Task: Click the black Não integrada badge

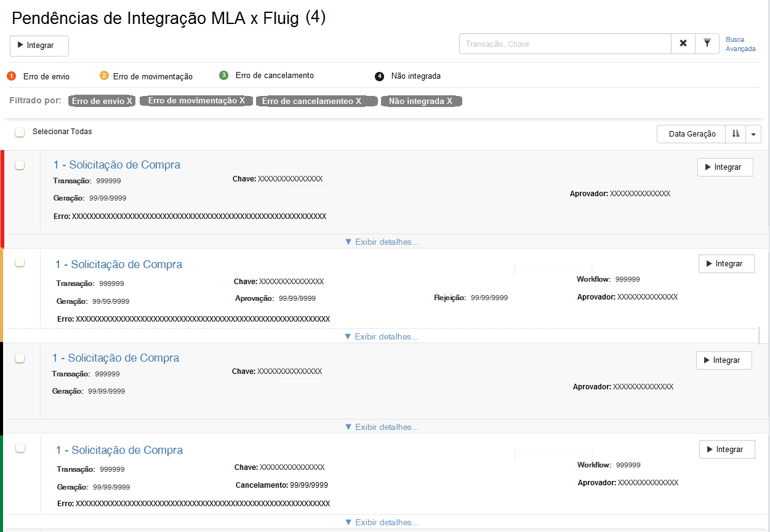Action: pos(380,76)
